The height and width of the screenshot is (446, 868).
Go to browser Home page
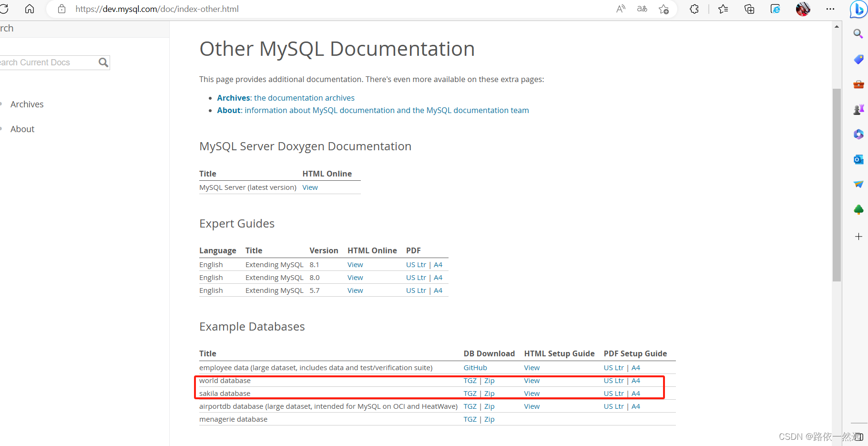(29, 9)
